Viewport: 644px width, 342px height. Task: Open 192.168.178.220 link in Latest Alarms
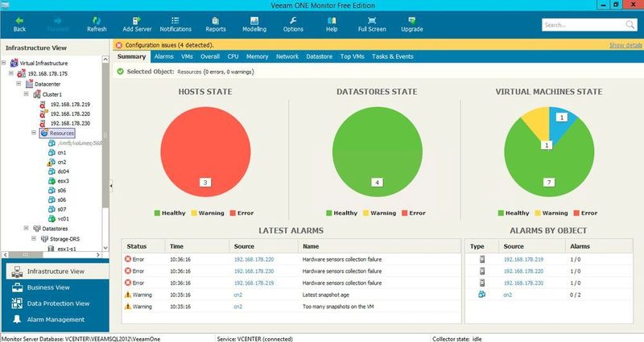click(254, 259)
